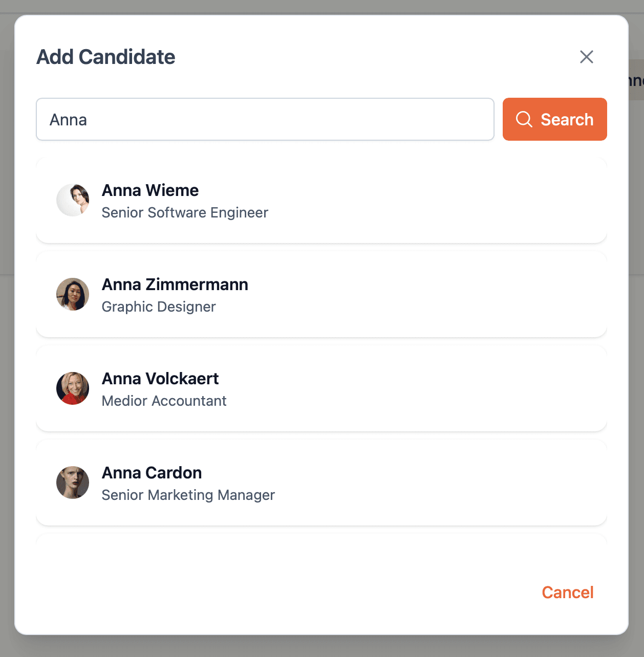Viewport: 644px width, 657px height.
Task: Click Anna Zimmermann's profile picture
Action: point(73,294)
